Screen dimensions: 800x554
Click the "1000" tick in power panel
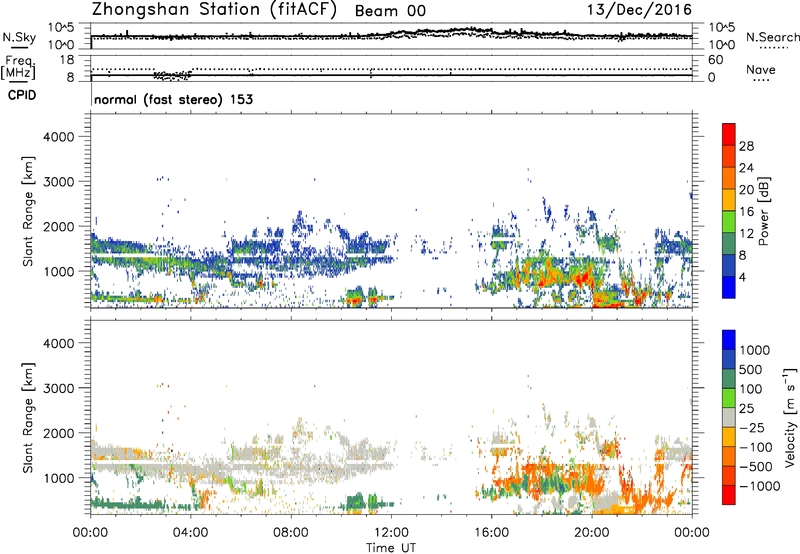(x=58, y=271)
